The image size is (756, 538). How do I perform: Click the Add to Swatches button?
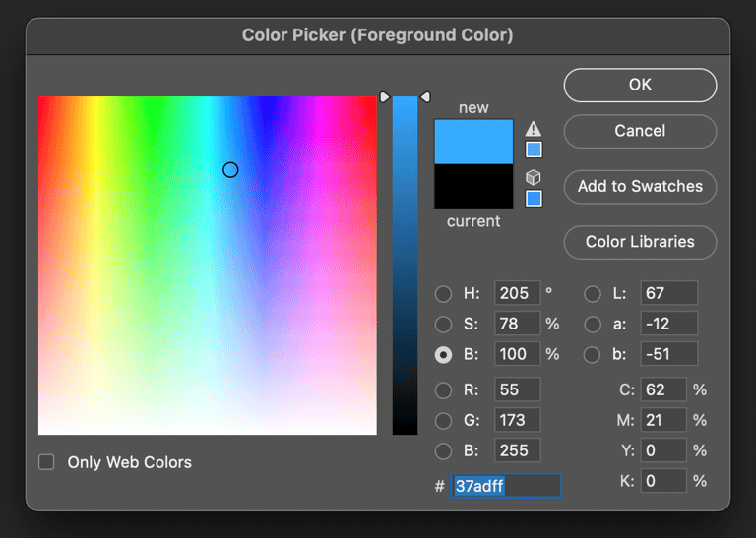640,186
